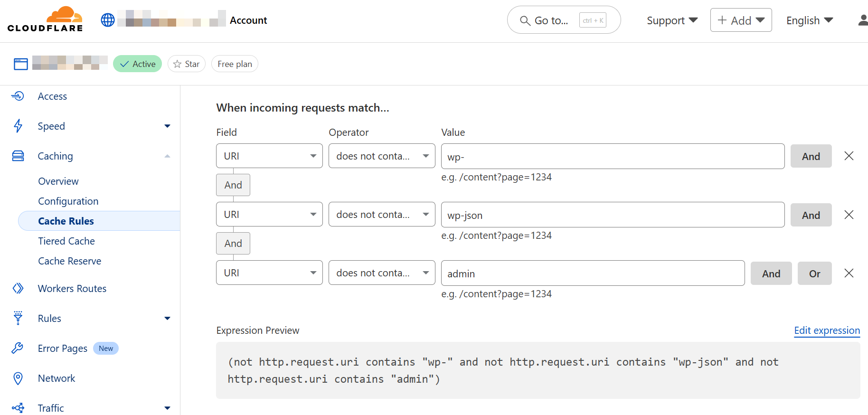Click the globe icon in header
The width and height of the screenshot is (868, 415).
(108, 20)
